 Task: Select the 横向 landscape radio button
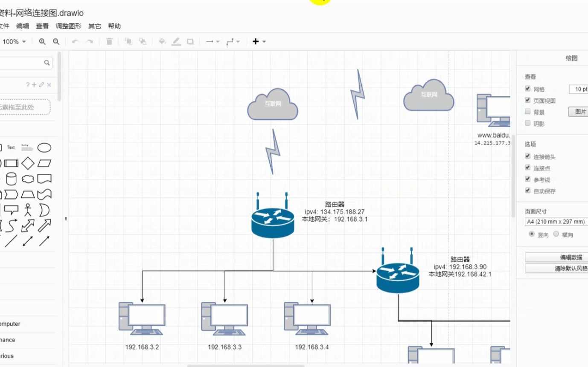(556, 234)
